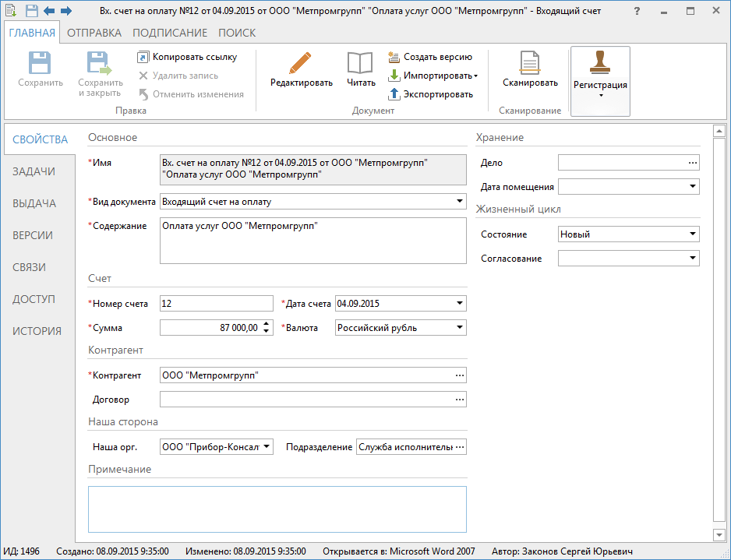Open the ВЕРСИИ side tab
731x560 pixels.
click(32, 235)
